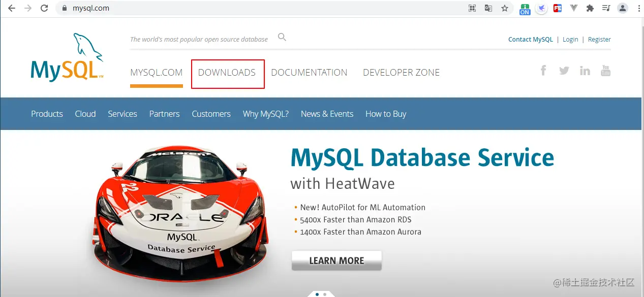This screenshot has width=644, height=297.
Task: Bookmark this page with the star icon
Action: [x=505, y=8]
